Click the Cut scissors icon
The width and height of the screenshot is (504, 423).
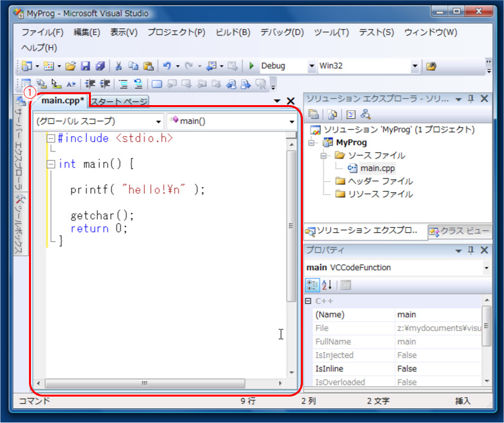click(119, 66)
